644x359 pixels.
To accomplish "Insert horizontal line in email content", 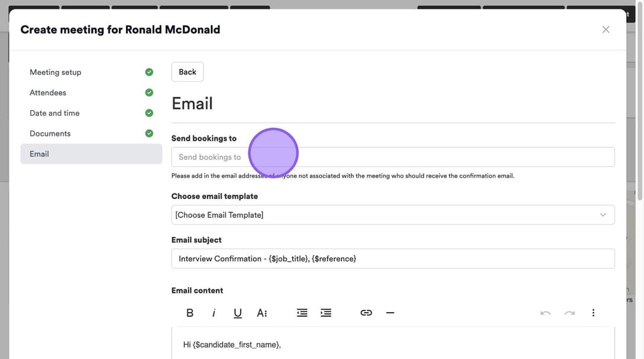I will (390, 313).
